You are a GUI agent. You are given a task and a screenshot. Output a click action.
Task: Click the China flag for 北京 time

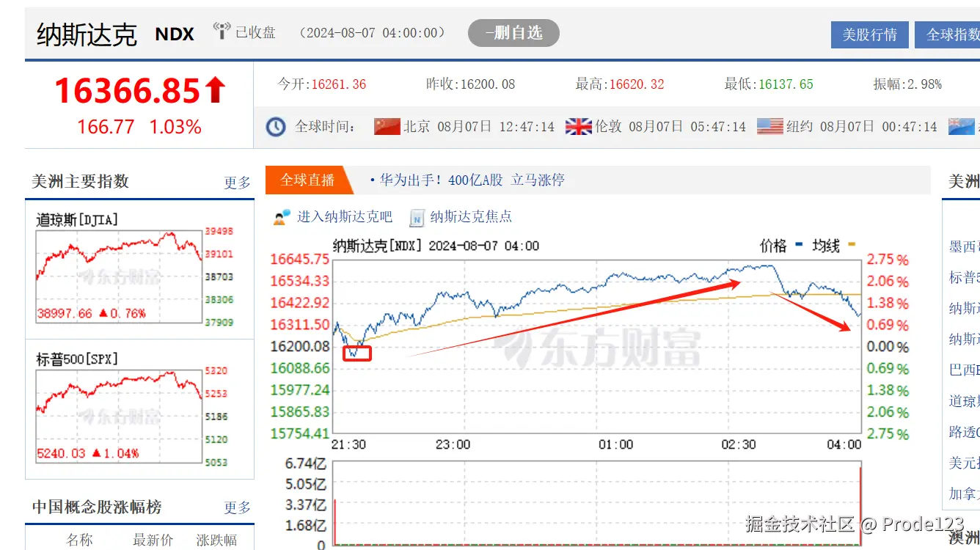pyautogui.click(x=387, y=126)
